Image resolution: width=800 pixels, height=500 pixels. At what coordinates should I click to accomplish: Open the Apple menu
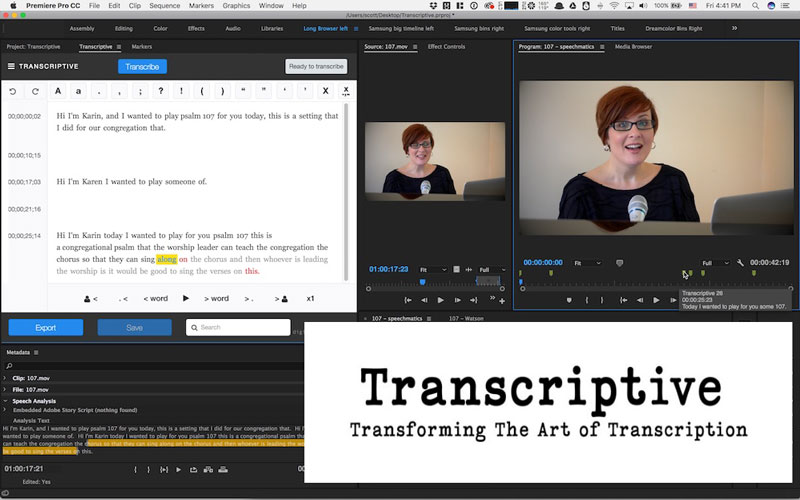(x=13, y=6)
